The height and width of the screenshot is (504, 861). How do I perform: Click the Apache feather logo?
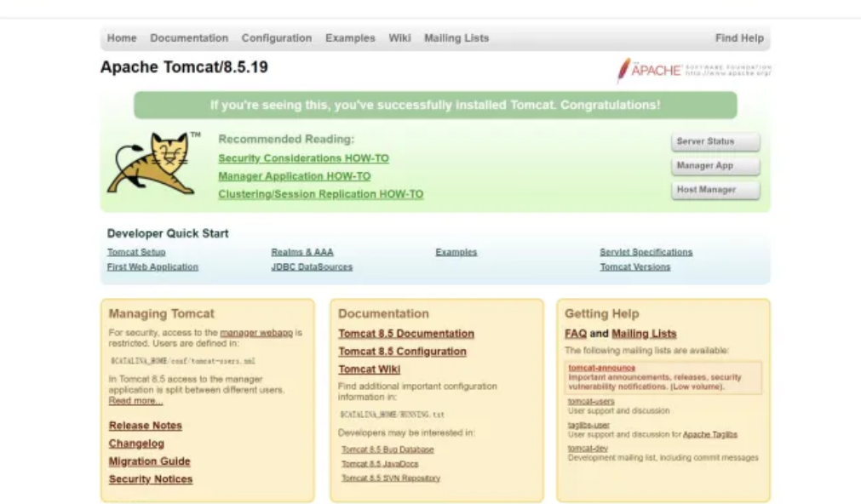(x=694, y=71)
